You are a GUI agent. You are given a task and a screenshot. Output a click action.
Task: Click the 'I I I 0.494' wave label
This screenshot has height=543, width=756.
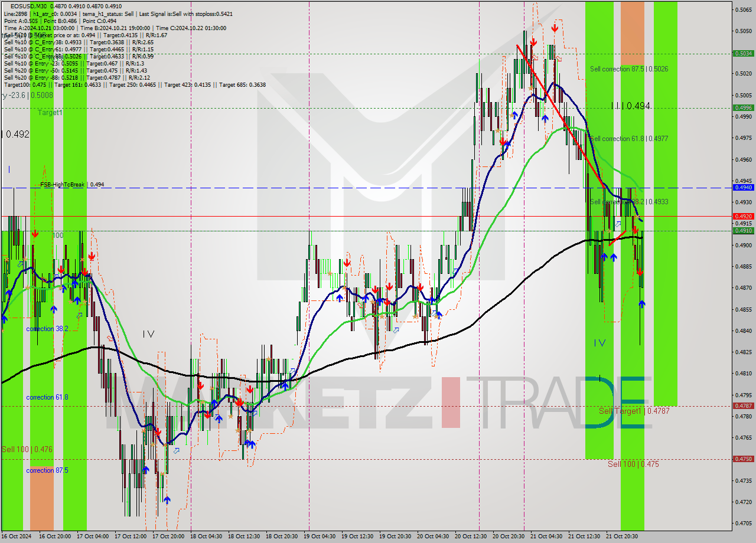(631, 106)
